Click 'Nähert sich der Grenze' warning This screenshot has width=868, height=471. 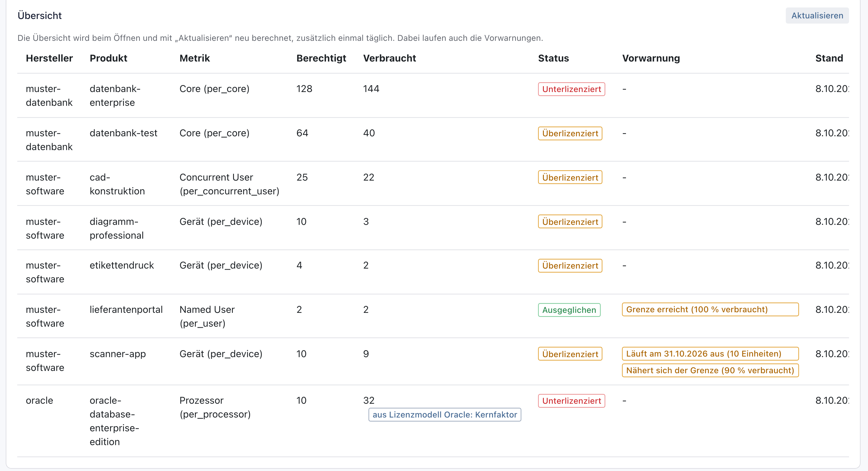pyautogui.click(x=710, y=370)
